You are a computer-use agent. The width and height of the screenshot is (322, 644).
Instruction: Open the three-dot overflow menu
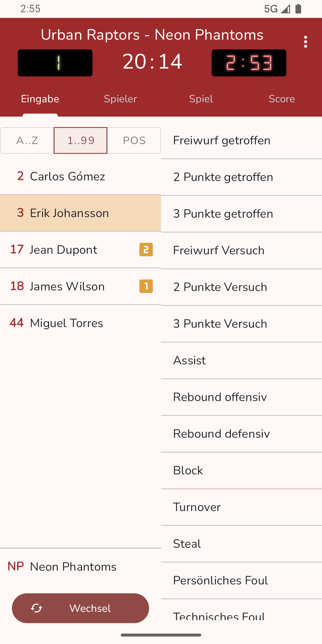[x=305, y=42]
